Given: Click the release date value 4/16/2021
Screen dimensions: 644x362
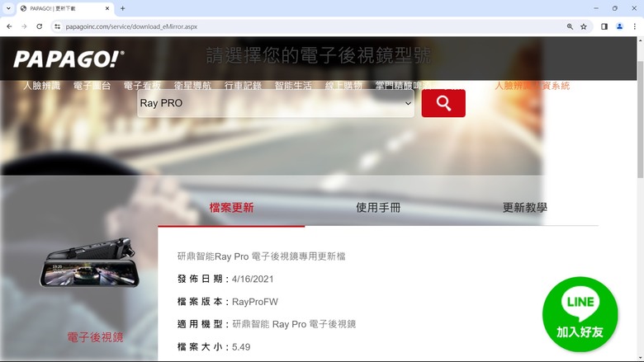Looking at the screenshot, I should (x=253, y=280).
